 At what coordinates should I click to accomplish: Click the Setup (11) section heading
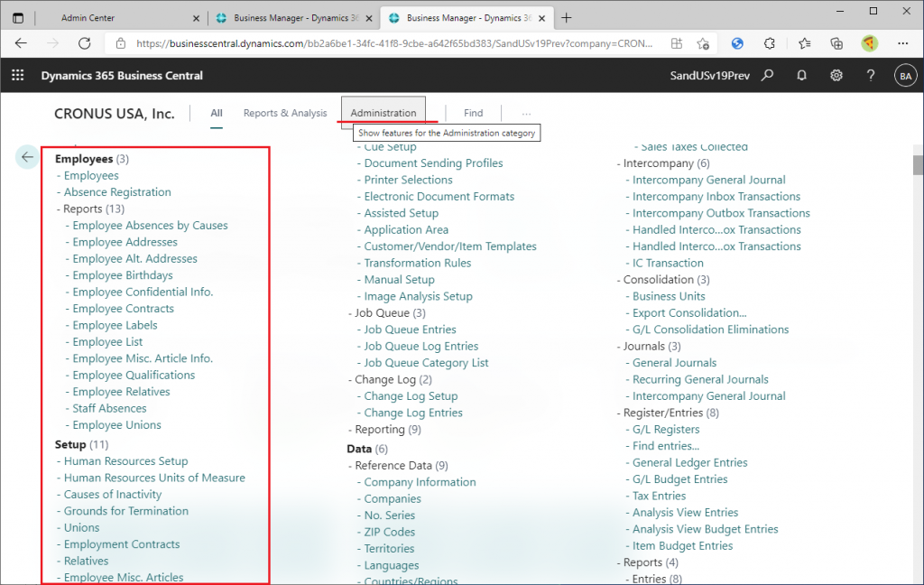coord(81,444)
